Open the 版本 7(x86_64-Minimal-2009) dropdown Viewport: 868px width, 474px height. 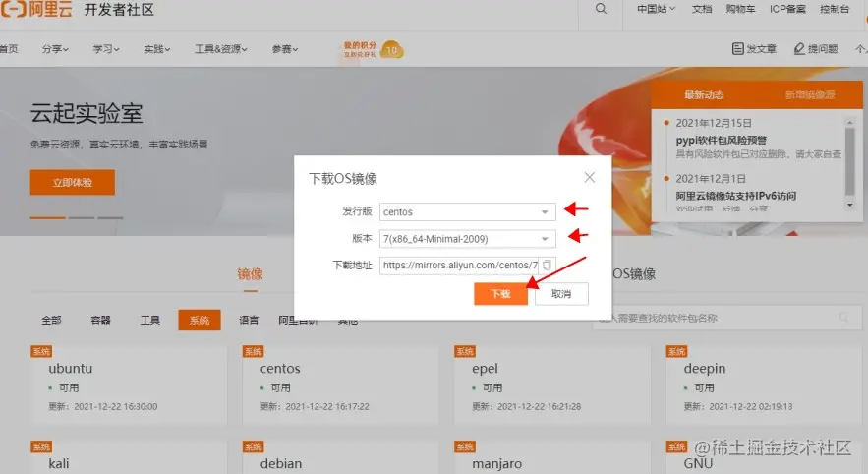tap(467, 239)
